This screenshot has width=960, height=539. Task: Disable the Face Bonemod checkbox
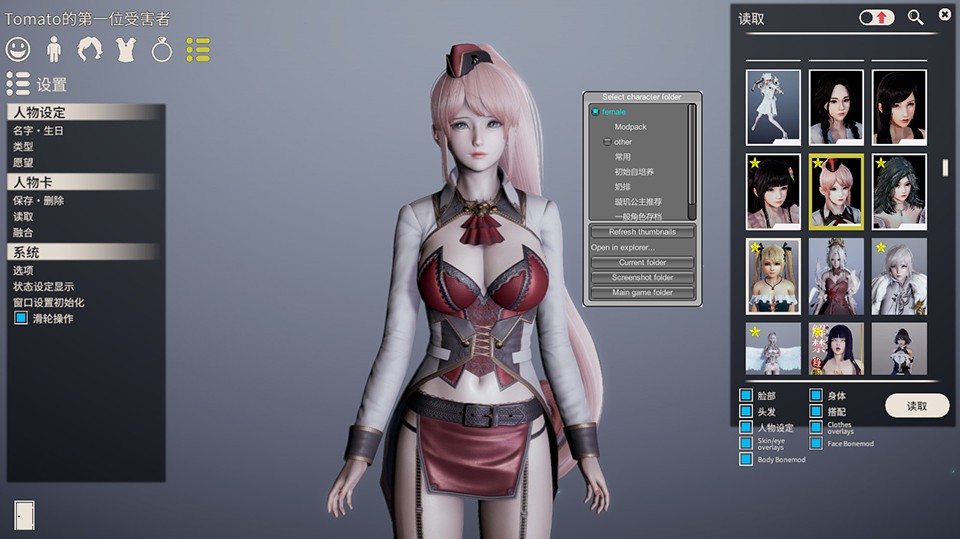tap(816, 443)
